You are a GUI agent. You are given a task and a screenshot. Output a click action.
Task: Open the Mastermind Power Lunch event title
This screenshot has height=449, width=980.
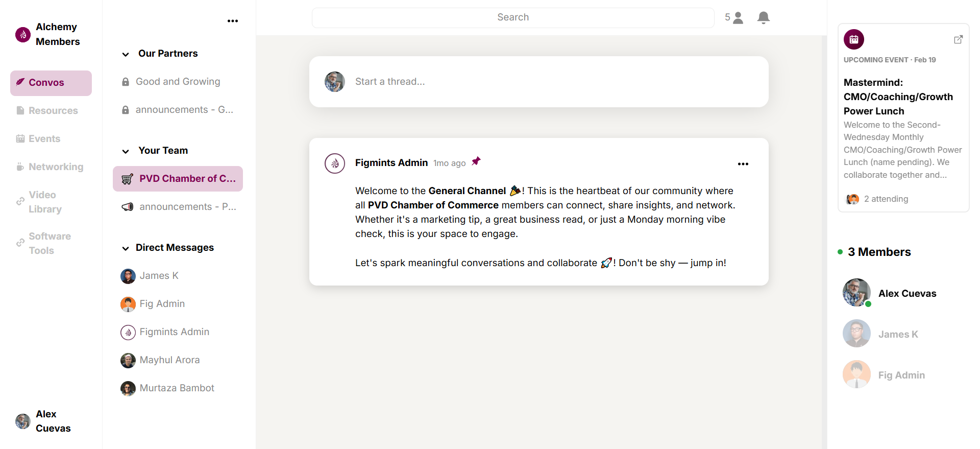[x=898, y=97]
